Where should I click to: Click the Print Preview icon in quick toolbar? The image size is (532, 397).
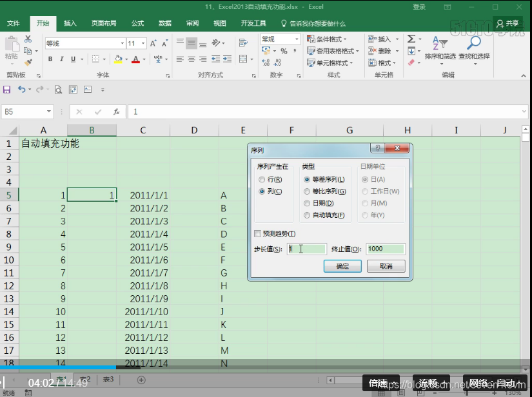(58, 90)
